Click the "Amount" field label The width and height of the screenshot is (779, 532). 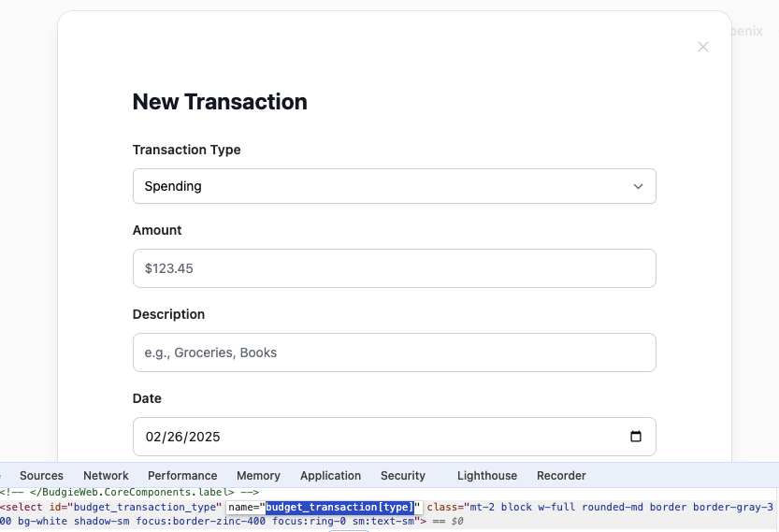[x=157, y=230]
